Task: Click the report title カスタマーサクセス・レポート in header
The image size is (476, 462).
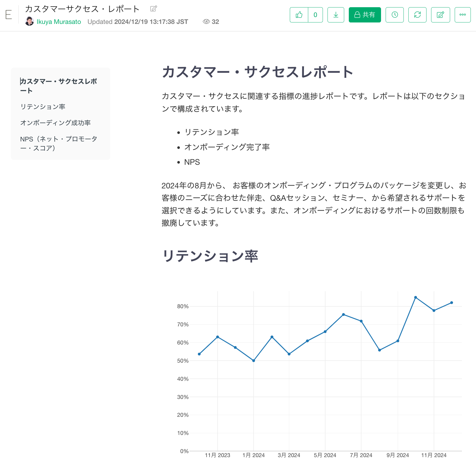Action: point(82,9)
